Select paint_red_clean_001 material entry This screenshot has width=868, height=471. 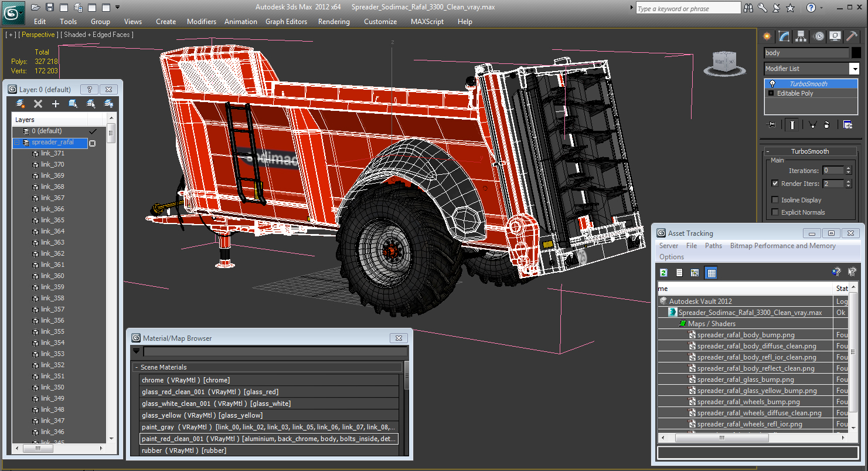click(269, 439)
